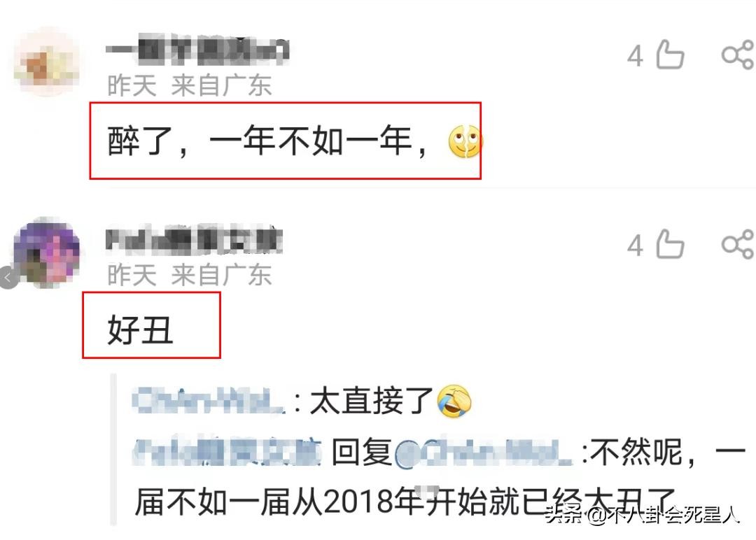Click the like count 4 on first comment

[x=635, y=56]
